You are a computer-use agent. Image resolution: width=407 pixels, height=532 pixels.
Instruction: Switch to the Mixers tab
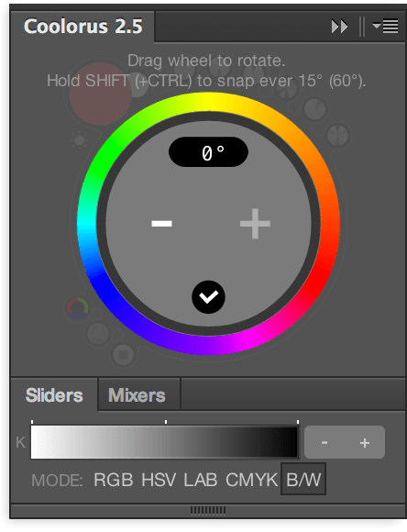click(x=137, y=395)
